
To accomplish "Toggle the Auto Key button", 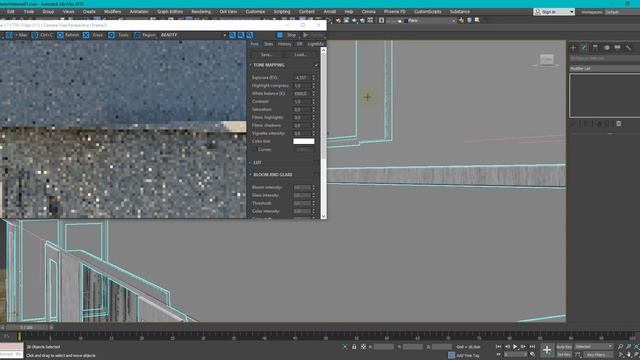I will (564, 347).
